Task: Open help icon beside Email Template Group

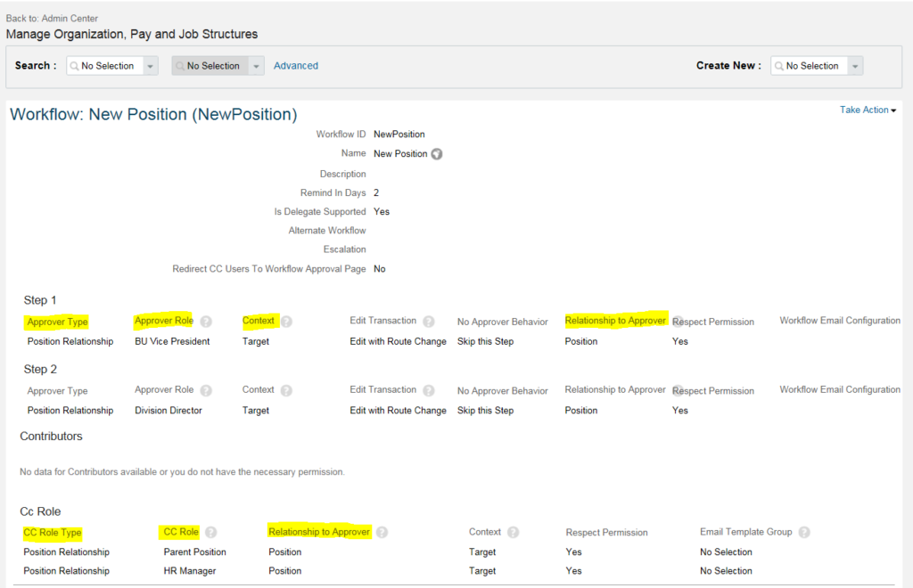Action: point(804,532)
